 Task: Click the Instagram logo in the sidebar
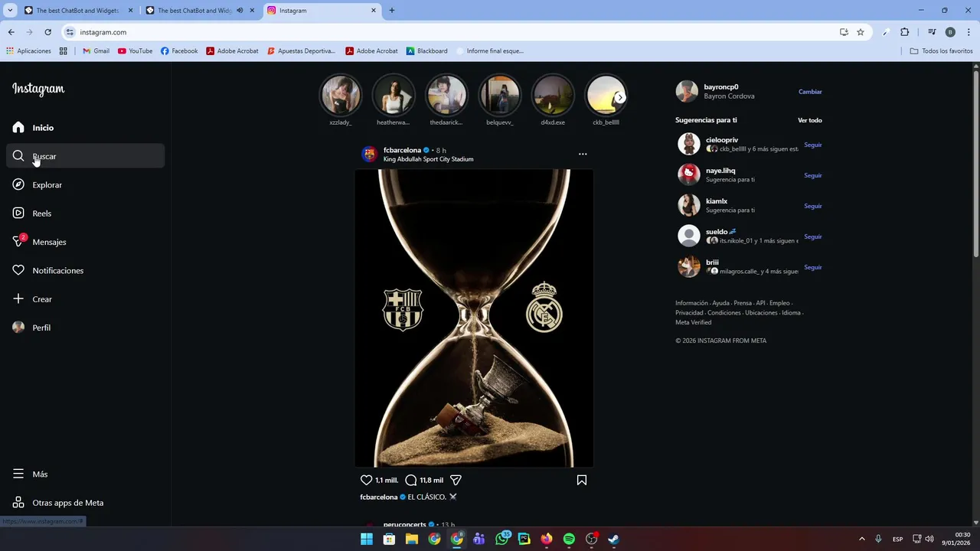(38, 89)
